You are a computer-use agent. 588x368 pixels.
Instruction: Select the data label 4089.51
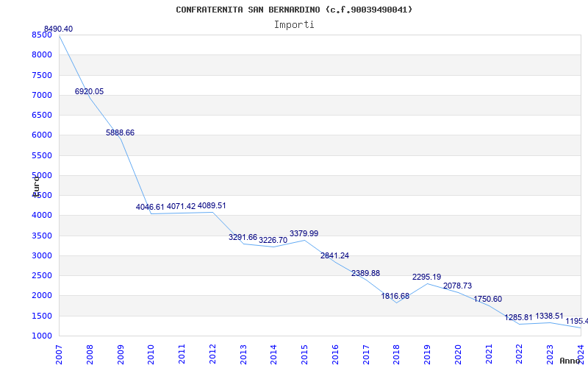(212, 205)
